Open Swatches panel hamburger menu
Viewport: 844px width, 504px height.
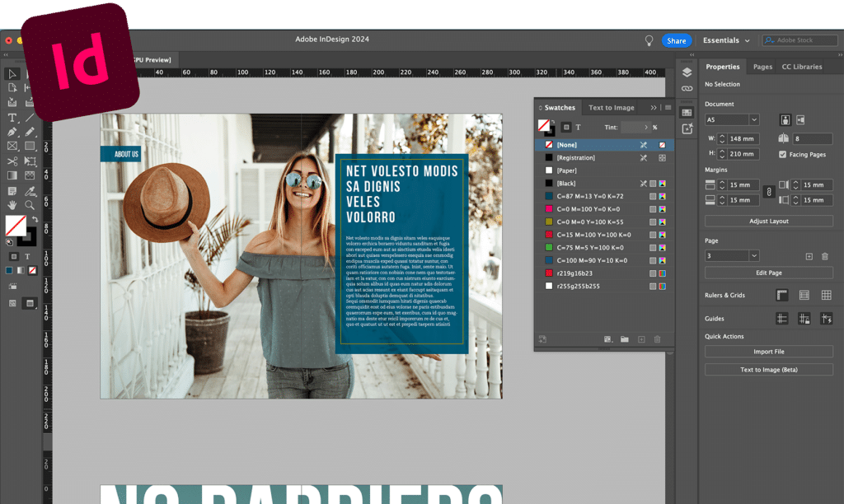tap(668, 108)
